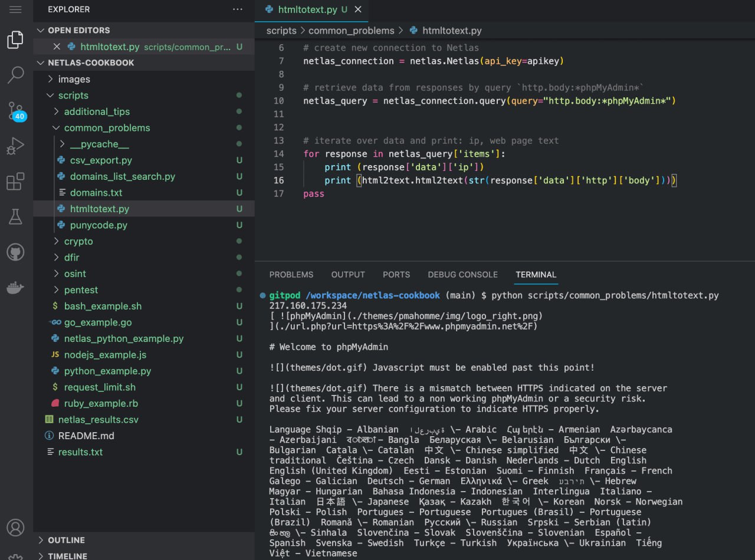The height and width of the screenshot is (560, 755).
Task: Collapse the OPEN EDITORS section
Action: pos(41,30)
